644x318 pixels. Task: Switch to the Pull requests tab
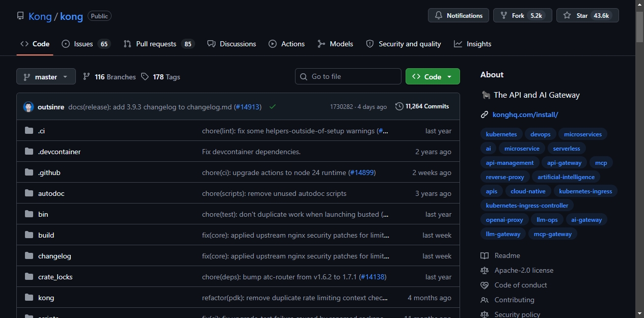[x=159, y=44]
